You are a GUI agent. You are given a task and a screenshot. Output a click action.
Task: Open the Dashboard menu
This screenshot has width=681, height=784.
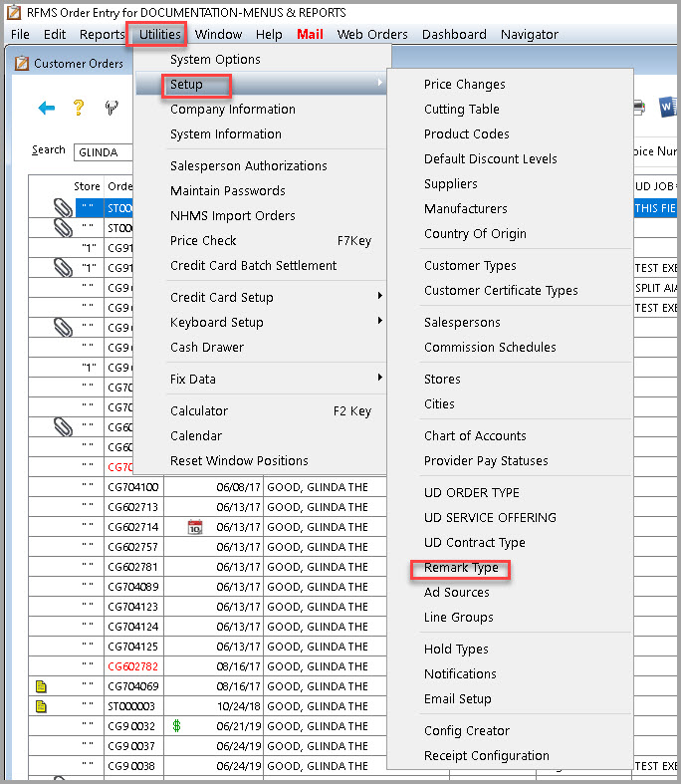pos(454,34)
